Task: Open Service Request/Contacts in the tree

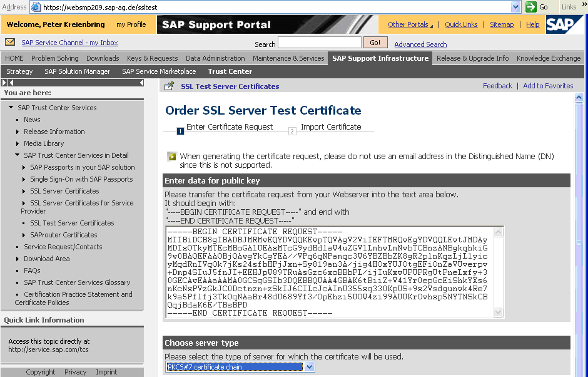Action: [x=63, y=247]
